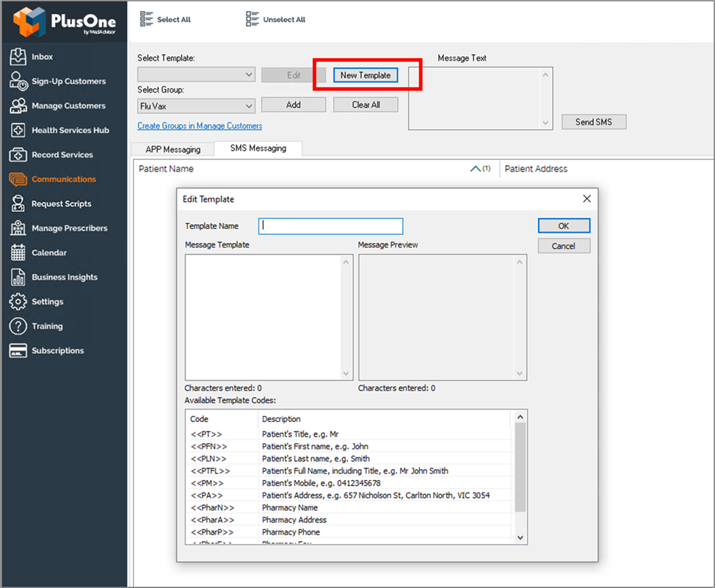This screenshot has height=588, width=715.
Task: Click Message Text scroll up arrow
Action: 545,74
